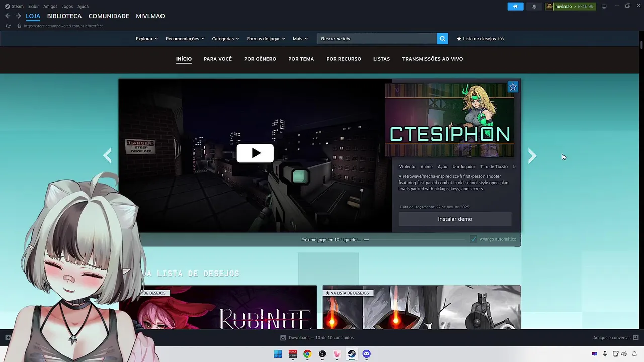Click the next-game countdown progress bar
The image size is (644, 362).
(414, 240)
